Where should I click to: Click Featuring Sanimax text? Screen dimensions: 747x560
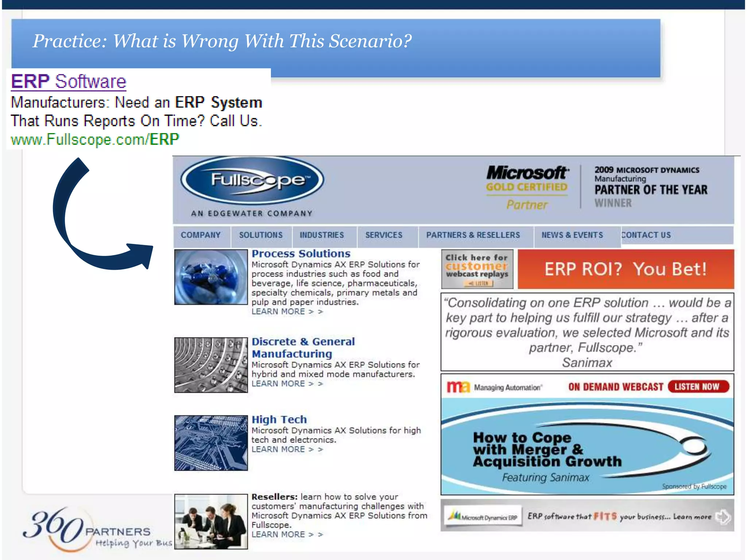546,478
